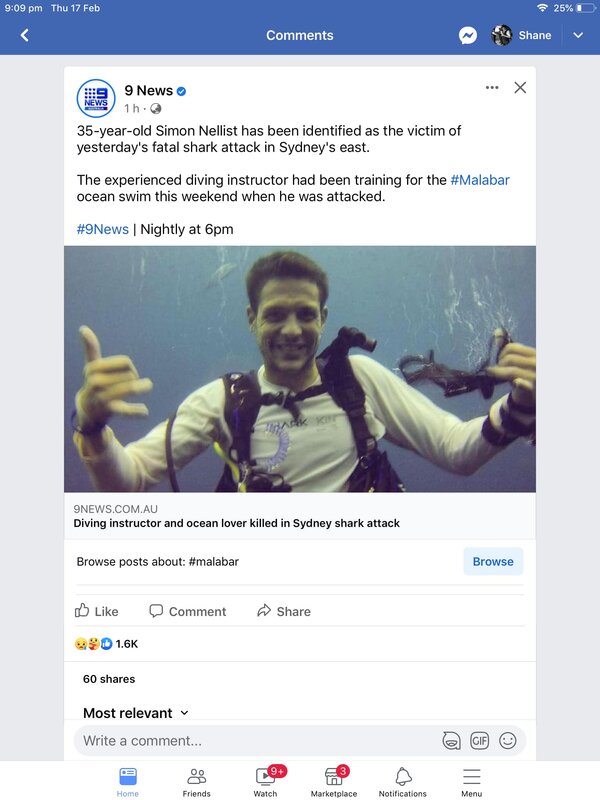Open the Marketplace tab

(334, 781)
